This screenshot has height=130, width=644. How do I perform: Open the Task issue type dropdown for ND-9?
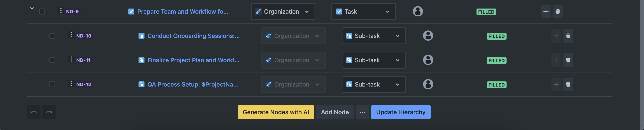[x=363, y=12]
